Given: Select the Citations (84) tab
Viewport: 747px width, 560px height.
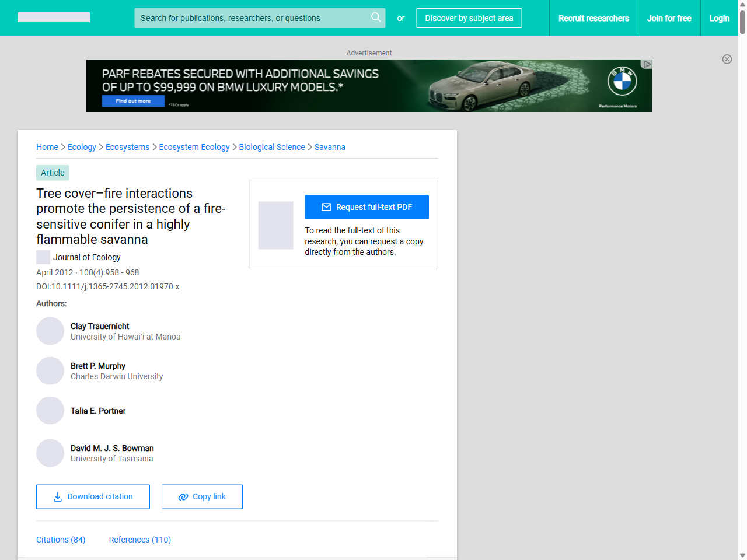Looking at the screenshot, I should (61, 540).
